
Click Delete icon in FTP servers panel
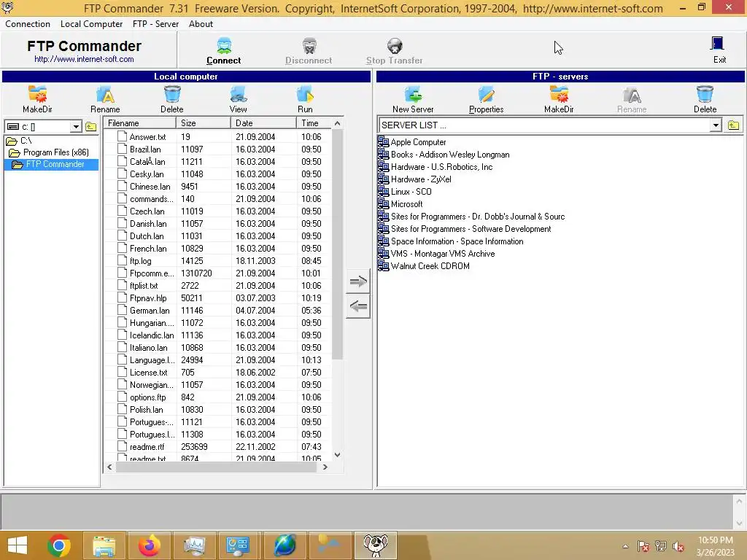tap(705, 94)
